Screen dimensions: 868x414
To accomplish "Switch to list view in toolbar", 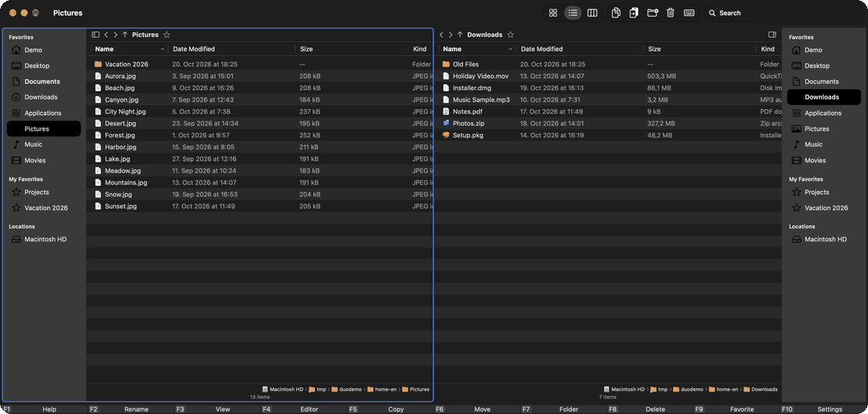I will pyautogui.click(x=572, y=13).
